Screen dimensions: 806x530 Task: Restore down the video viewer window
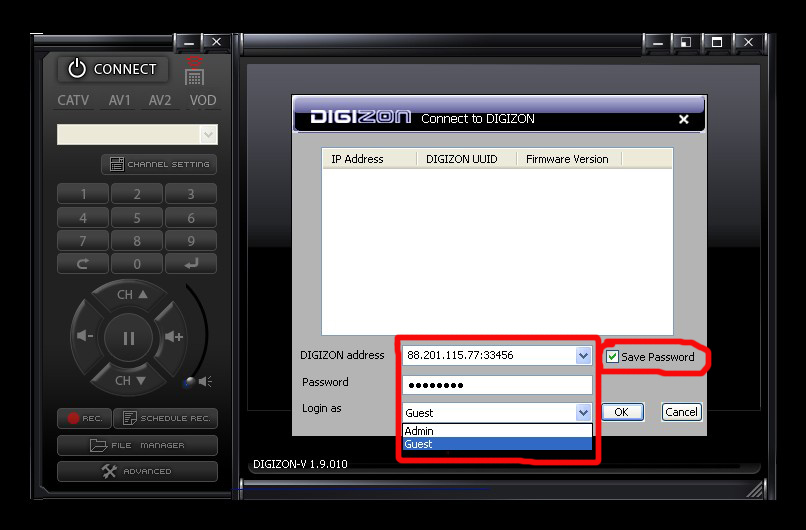pos(686,43)
